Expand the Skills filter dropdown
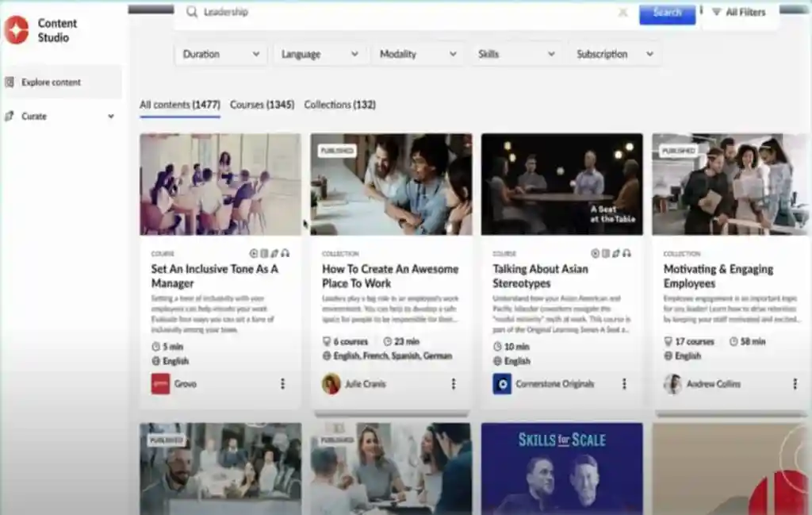This screenshot has height=515, width=812. click(516, 54)
